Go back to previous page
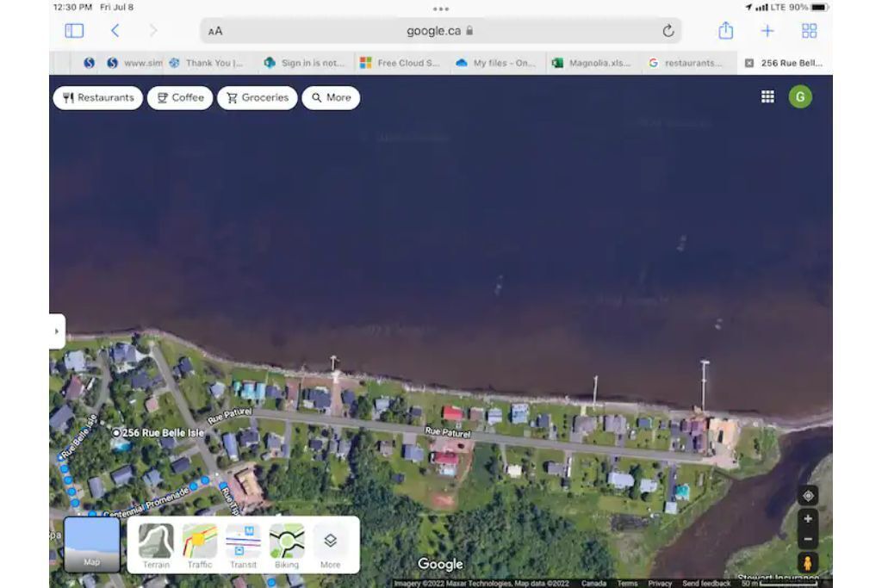Image resolution: width=882 pixels, height=588 pixels. (x=115, y=30)
